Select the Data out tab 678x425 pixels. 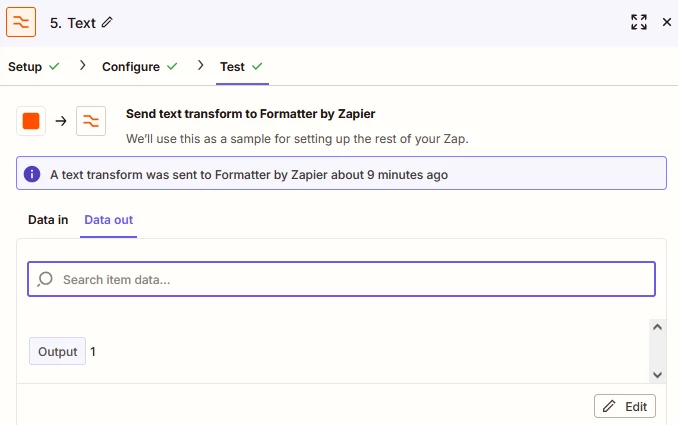pyautogui.click(x=109, y=220)
